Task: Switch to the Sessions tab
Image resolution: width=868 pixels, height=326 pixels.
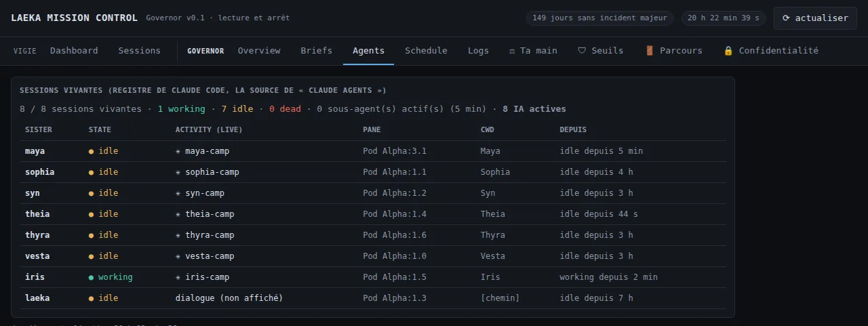Action: (139, 51)
